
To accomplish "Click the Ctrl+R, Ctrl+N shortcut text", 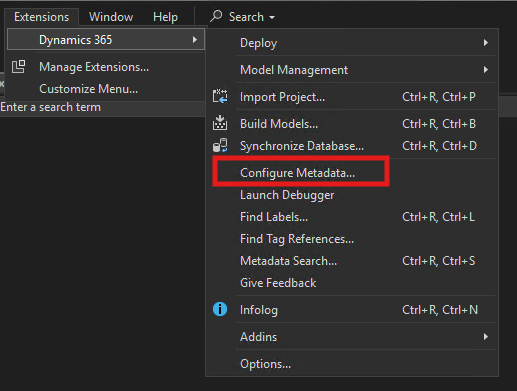I will coord(440,310).
